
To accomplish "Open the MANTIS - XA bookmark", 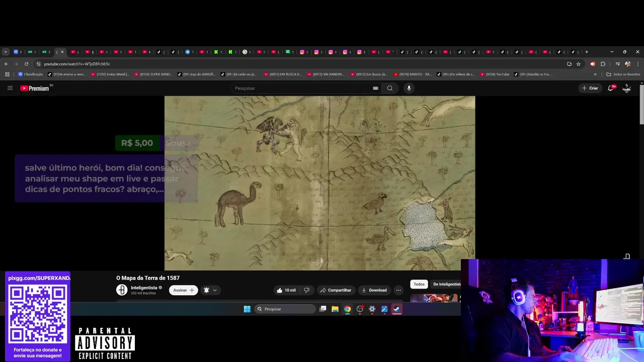I will pyautogui.click(x=413, y=74).
